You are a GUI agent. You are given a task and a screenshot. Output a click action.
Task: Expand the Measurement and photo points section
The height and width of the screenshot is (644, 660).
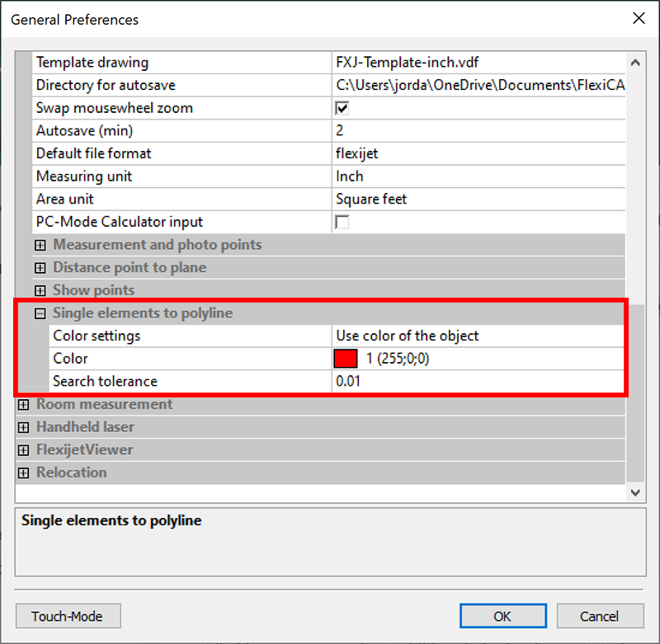(40, 244)
